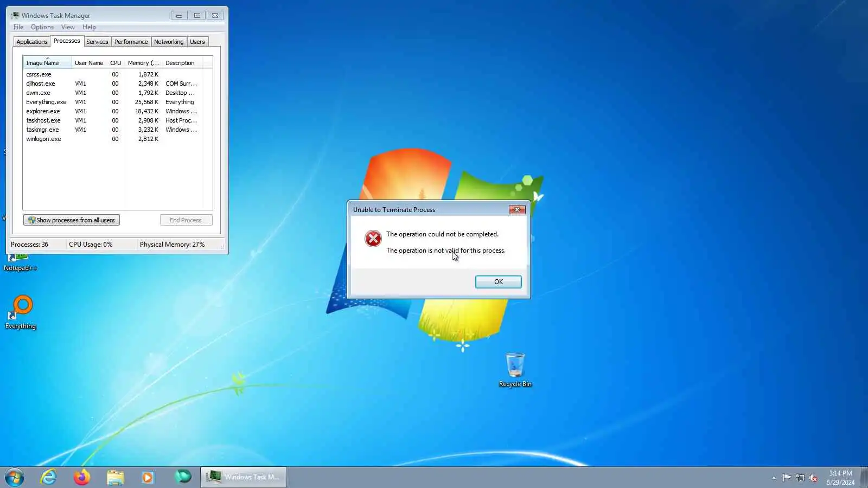Launch Internet Explorer from taskbar
The image size is (868, 488).
tap(49, 477)
